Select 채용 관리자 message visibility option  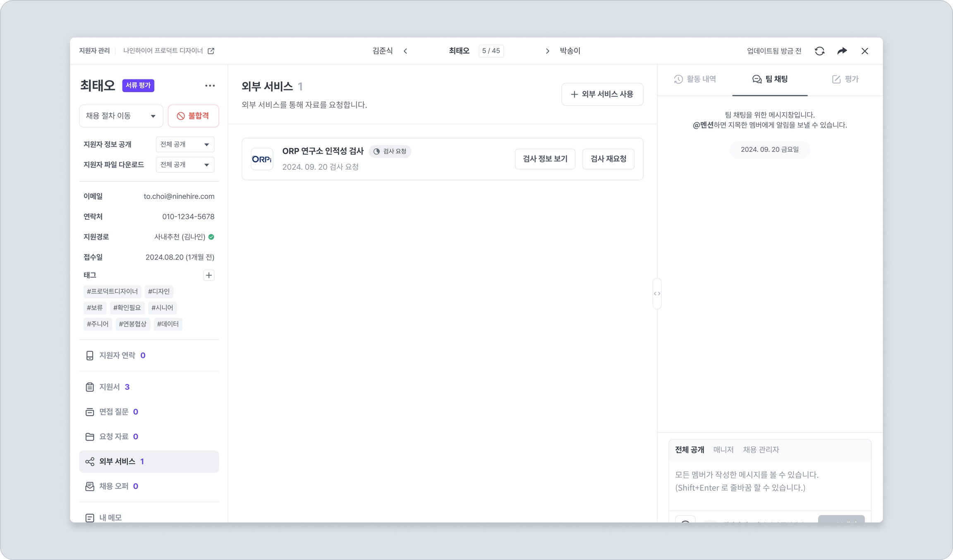click(x=761, y=450)
